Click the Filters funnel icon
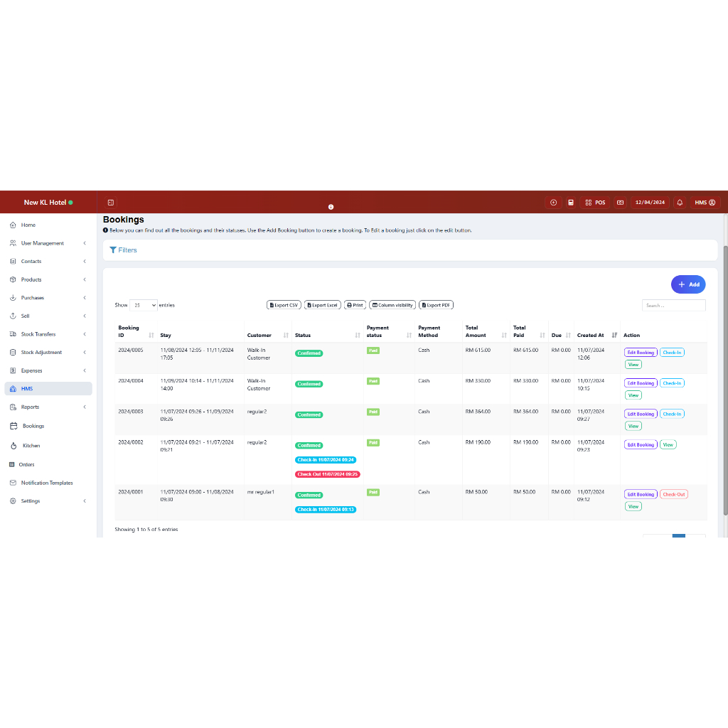Viewport: 728px width, 728px height. (x=113, y=250)
